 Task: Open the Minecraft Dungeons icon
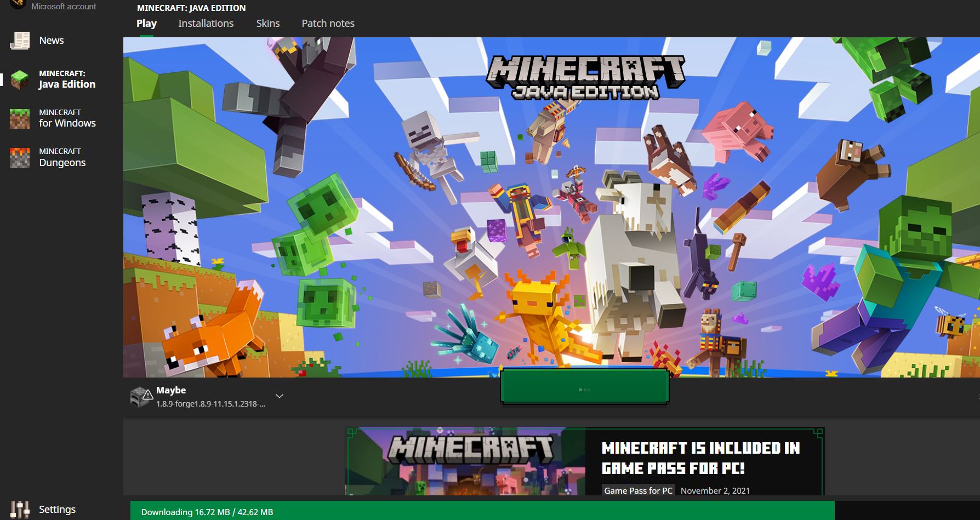click(20, 158)
